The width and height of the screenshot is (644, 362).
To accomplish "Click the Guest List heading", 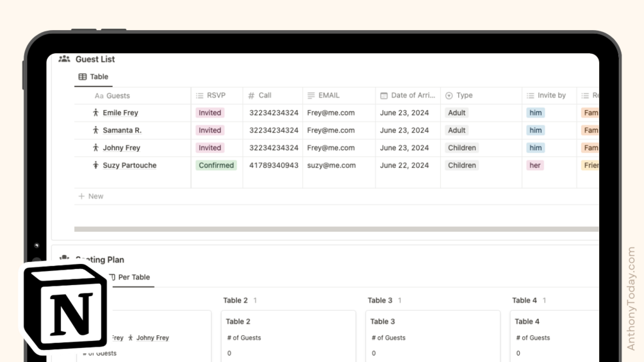I will (x=95, y=59).
